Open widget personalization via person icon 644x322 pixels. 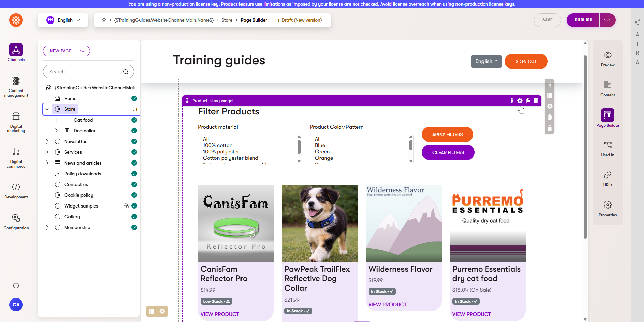click(512, 101)
